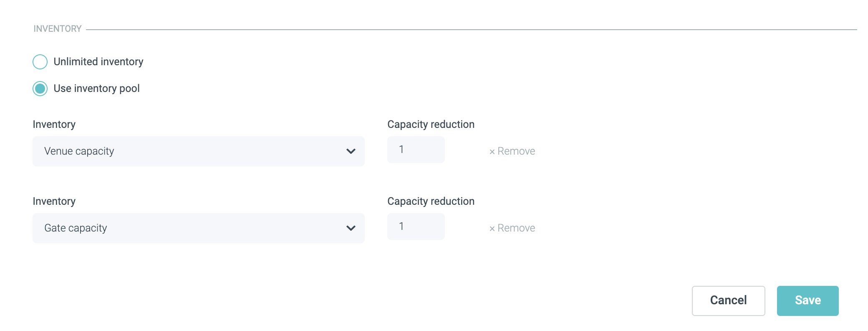Viewport: 868px width, 331px height.
Task: Click the Inventory label above Gate capacity
Action: click(54, 201)
